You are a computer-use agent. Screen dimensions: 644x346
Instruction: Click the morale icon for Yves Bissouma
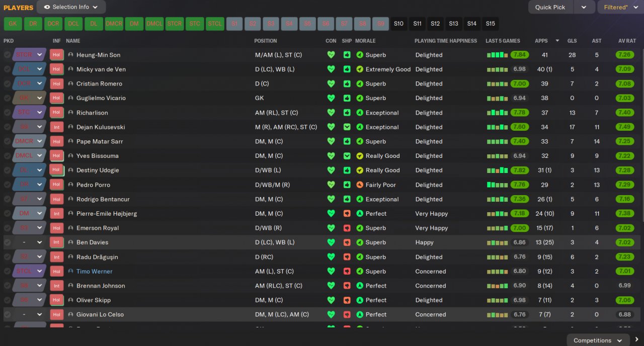click(x=360, y=156)
